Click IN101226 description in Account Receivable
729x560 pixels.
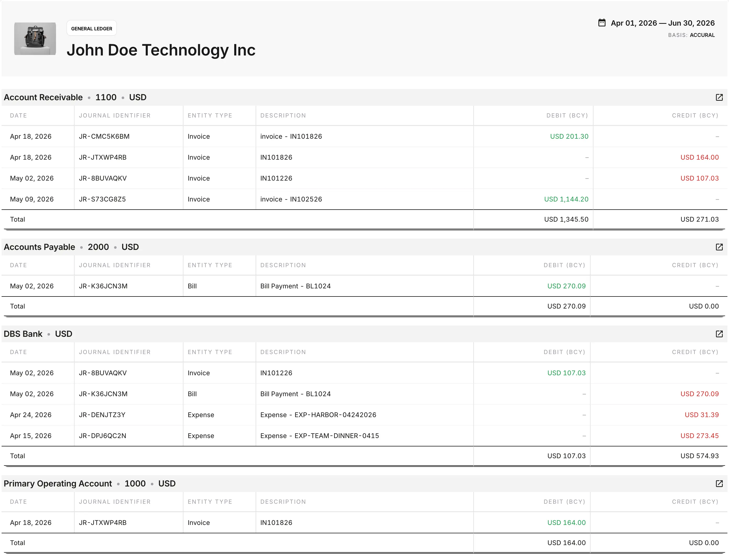pos(276,178)
